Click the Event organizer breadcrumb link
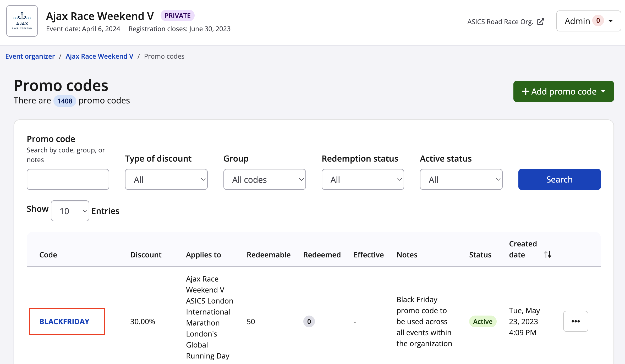Image resolution: width=625 pixels, height=364 pixels. tap(30, 56)
